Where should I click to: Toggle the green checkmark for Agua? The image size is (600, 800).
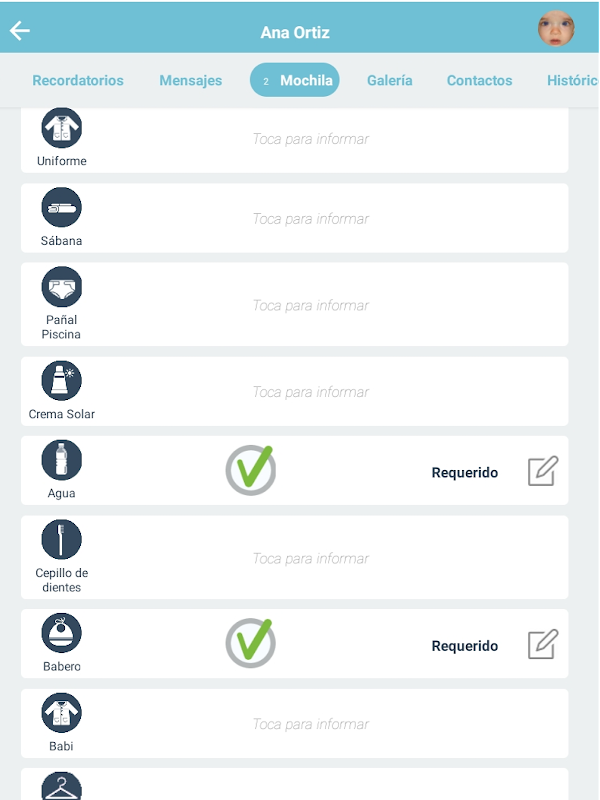[x=250, y=469]
